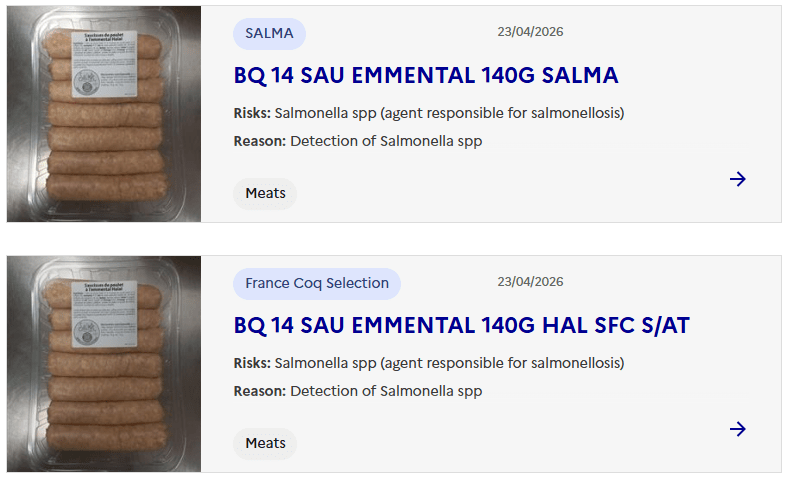Screen dimensions: 791x487
Task: Open the BQ 14 SAU EMMENTAL 140G HAL SFC S/AT title
Action: coord(461,326)
